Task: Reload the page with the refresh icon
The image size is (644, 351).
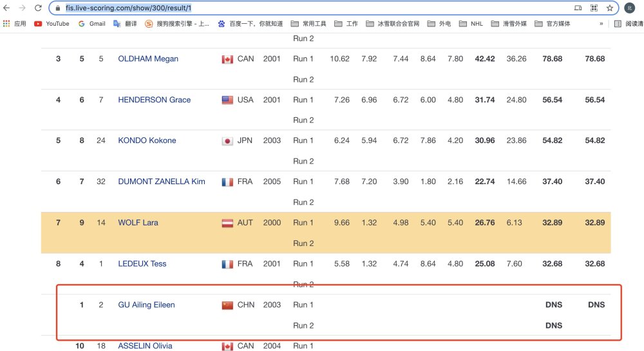Action: 38,8
